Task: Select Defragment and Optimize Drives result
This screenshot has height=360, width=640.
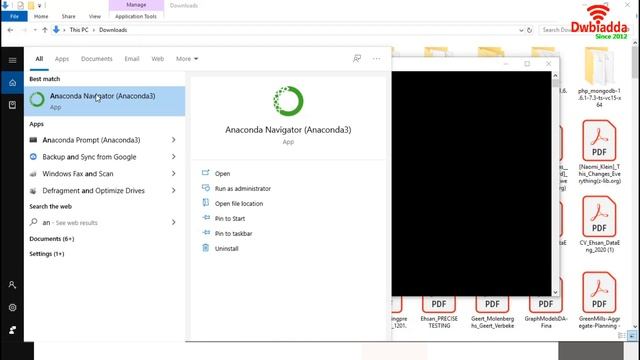Action: point(93,191)
